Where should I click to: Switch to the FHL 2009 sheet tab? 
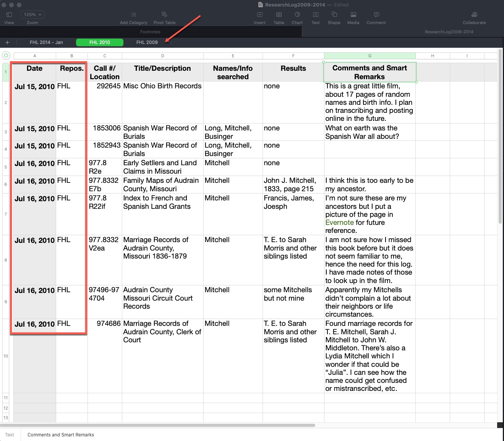147,42
